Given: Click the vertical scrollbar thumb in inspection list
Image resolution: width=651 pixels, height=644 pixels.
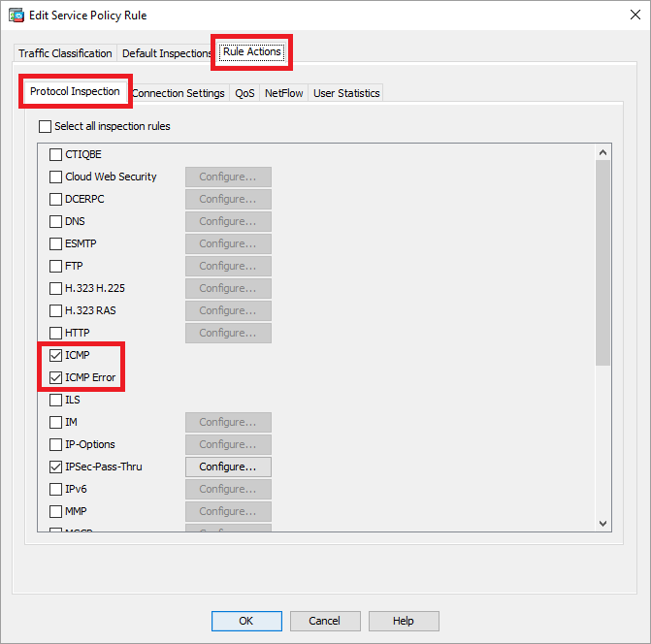Looking at the screenshot, I should click(602, 262).
